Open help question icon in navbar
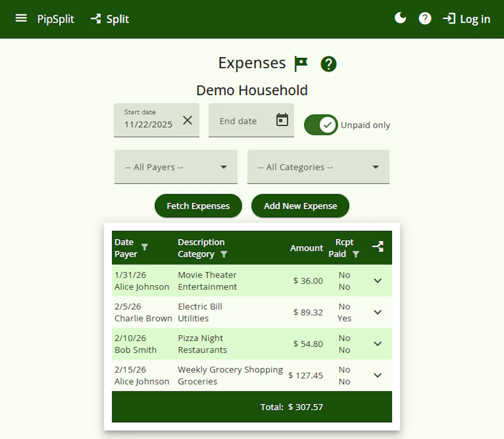 tap(425, 19)
